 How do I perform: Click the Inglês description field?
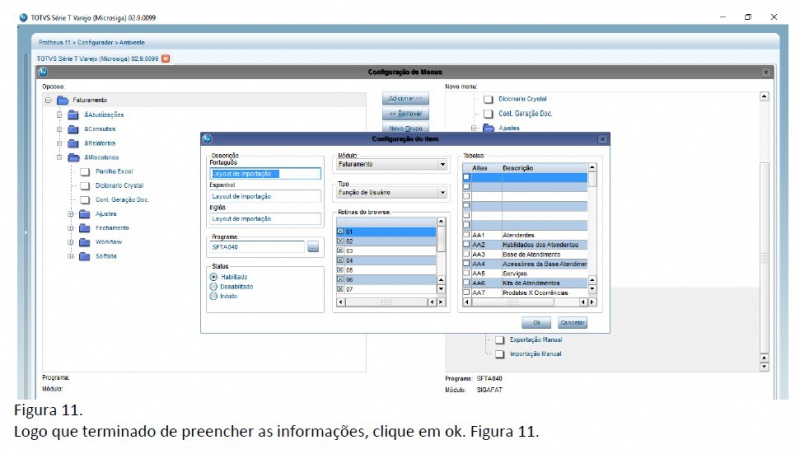[x=265, y=219]
